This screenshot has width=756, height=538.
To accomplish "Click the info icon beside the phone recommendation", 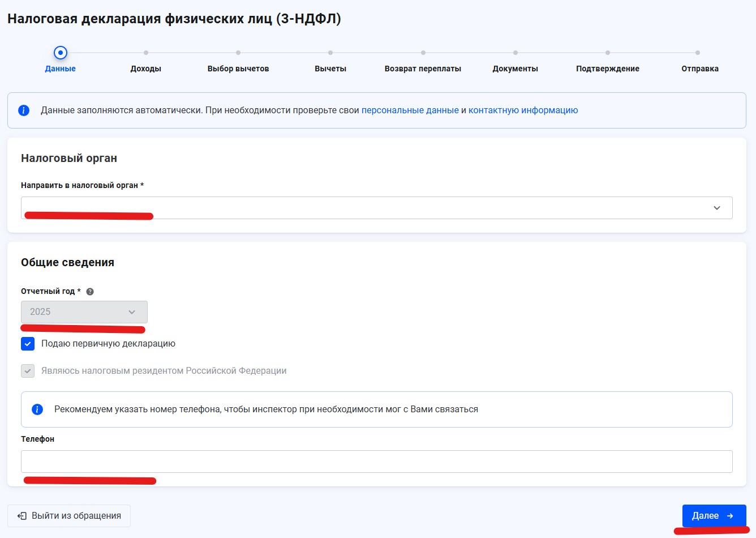I will 37,409.
